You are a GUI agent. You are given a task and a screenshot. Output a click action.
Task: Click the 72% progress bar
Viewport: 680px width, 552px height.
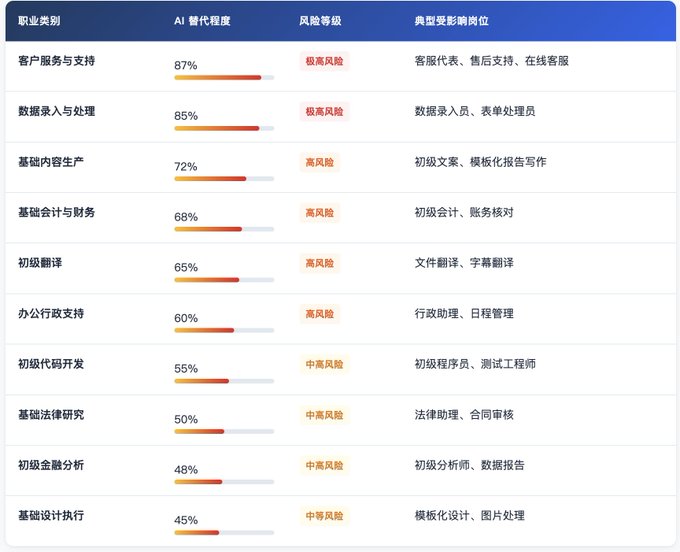[224, 179]
